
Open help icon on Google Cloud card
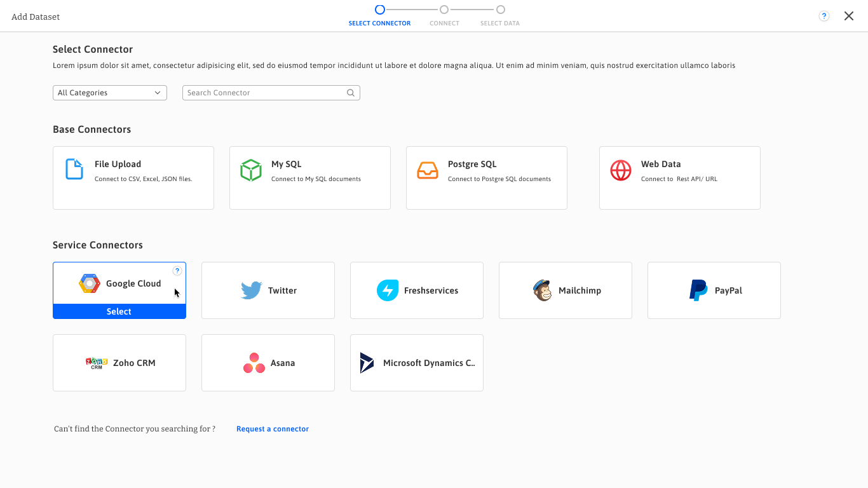[177, 271]
